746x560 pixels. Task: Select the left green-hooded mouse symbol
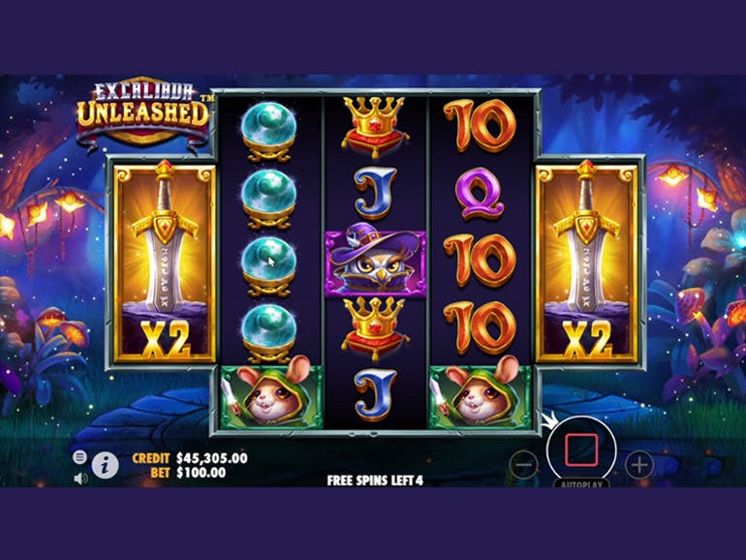point(271,396)
